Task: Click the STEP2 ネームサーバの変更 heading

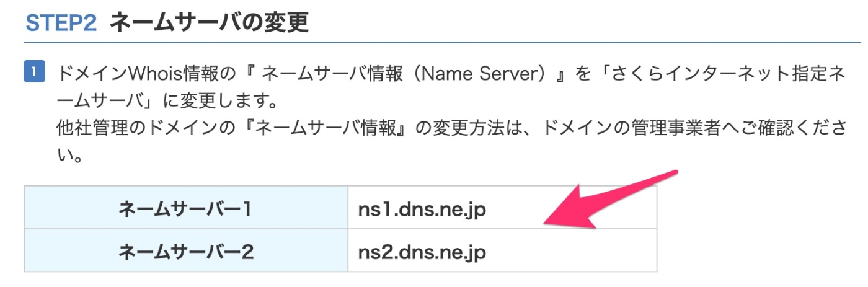Action: coord(167,22)
